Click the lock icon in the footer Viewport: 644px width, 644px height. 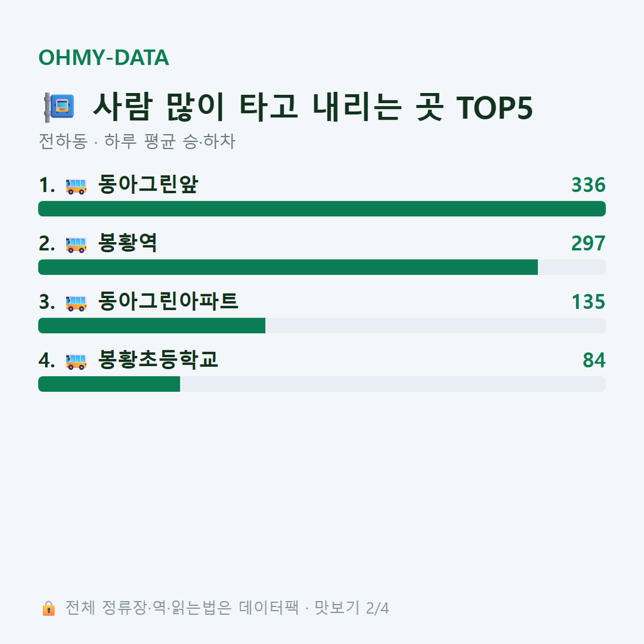click(x=48, y=608)
